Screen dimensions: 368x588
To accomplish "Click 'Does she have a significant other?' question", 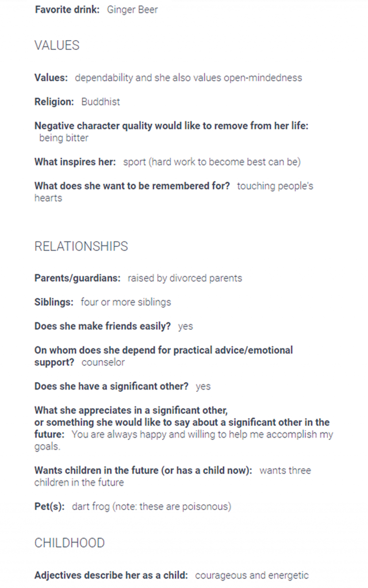I will (111, 387).
